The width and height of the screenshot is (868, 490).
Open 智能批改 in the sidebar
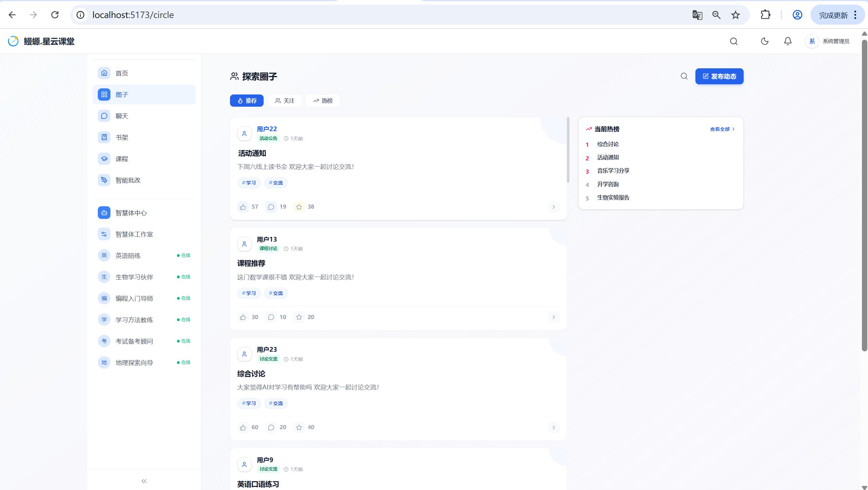click(x=144, y=180)
